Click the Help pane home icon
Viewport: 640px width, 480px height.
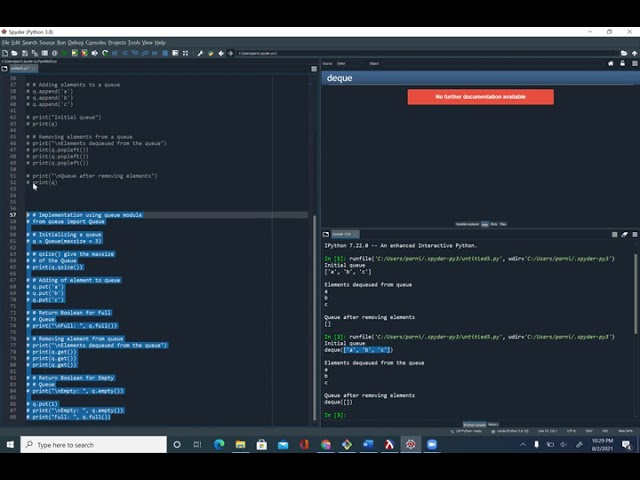pos(611,63)
